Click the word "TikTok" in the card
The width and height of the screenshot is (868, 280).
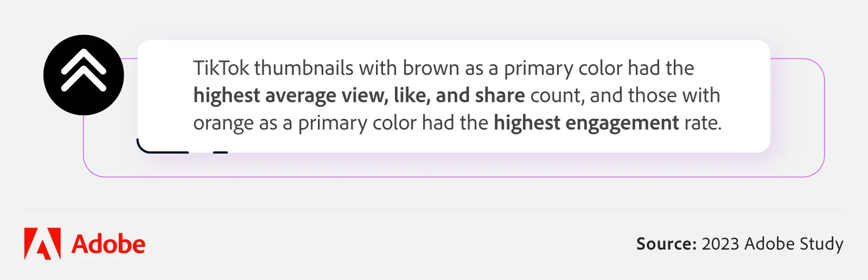221,68
